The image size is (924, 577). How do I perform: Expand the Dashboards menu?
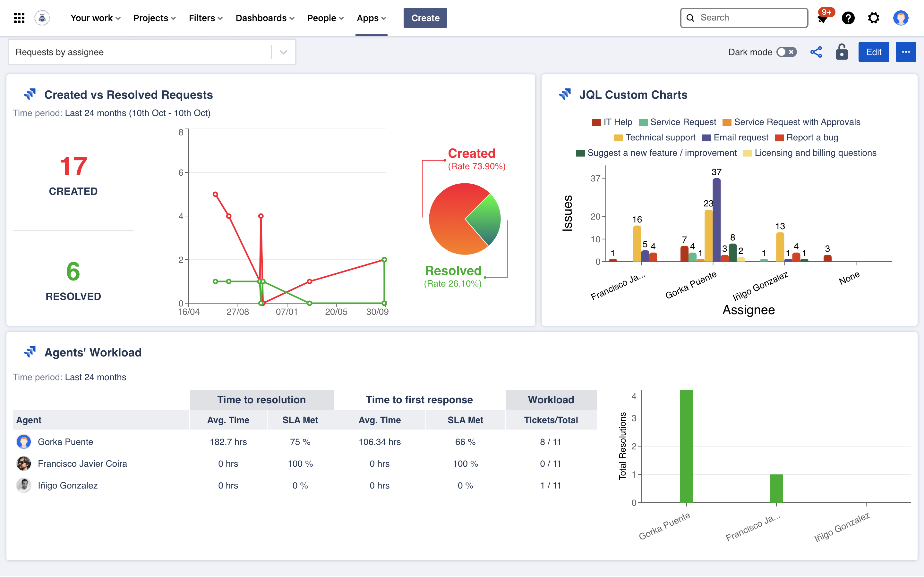click(x=265, y=18)
